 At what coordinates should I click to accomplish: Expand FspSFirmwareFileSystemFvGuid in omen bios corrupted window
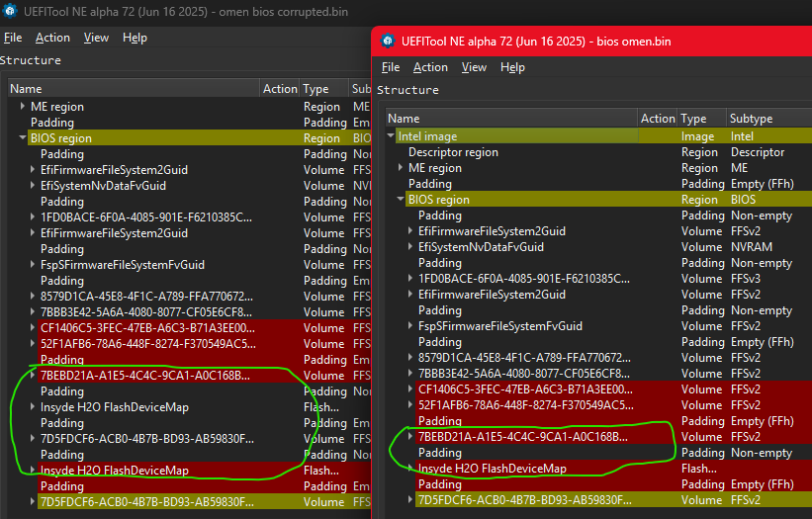(33, 265)
